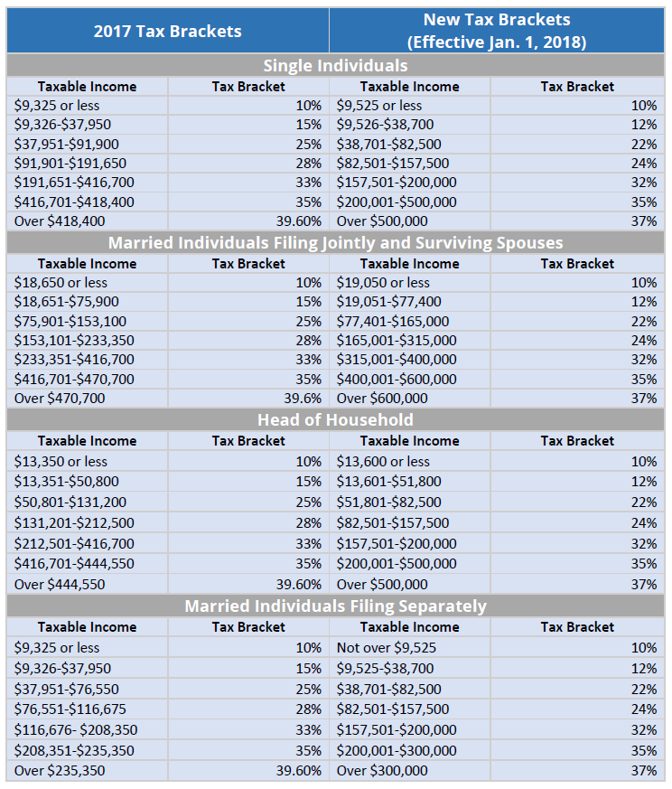
Task: Click the 'Single Individuals' section heading
Action: [x=335, y=65]
